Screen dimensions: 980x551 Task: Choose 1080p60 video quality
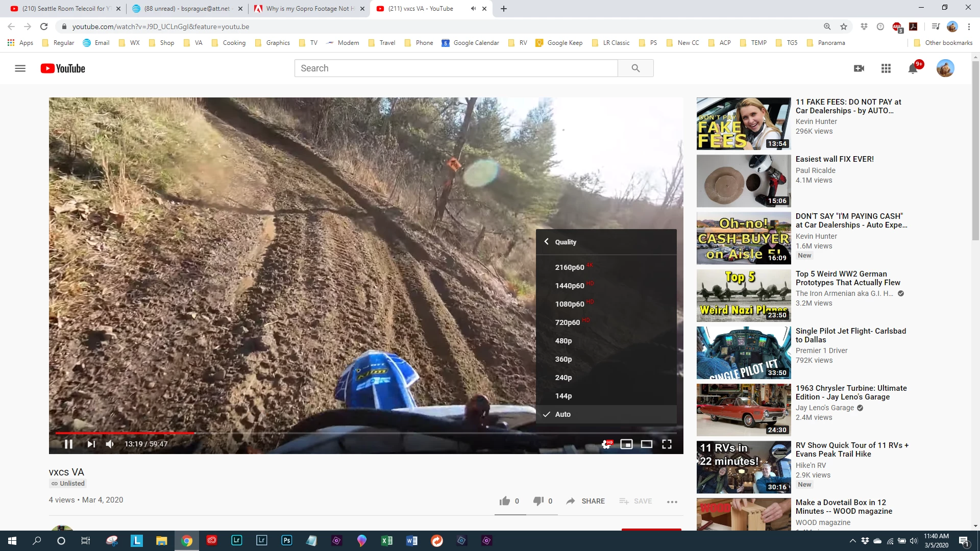[570, 304]
